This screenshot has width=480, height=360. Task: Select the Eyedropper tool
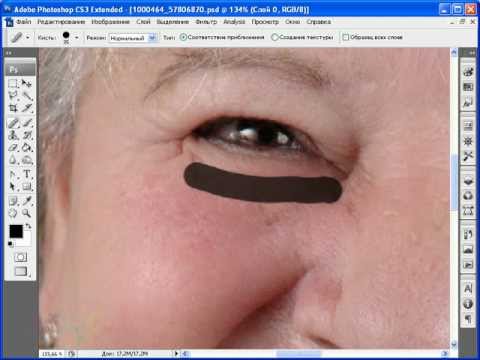click(27, 201)
